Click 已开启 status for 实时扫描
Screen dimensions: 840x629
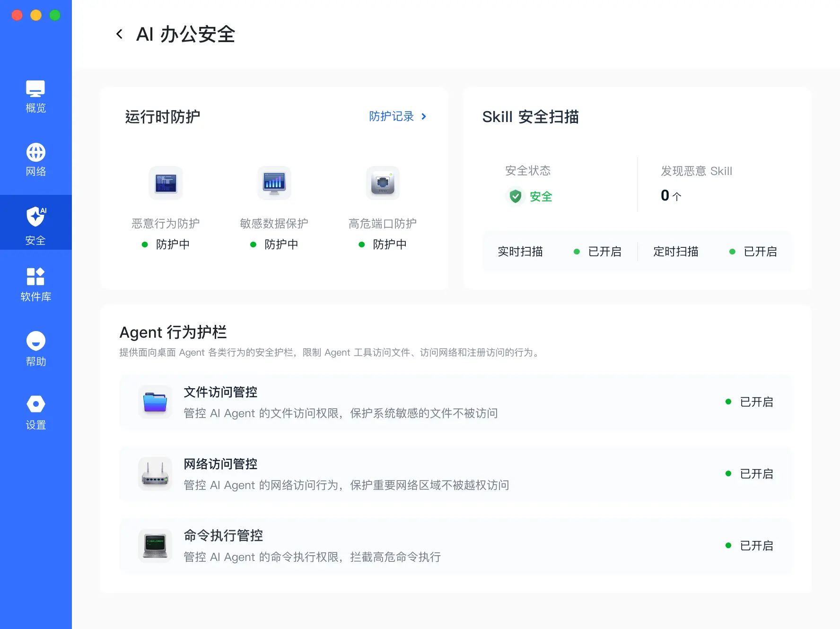[598, 252]
